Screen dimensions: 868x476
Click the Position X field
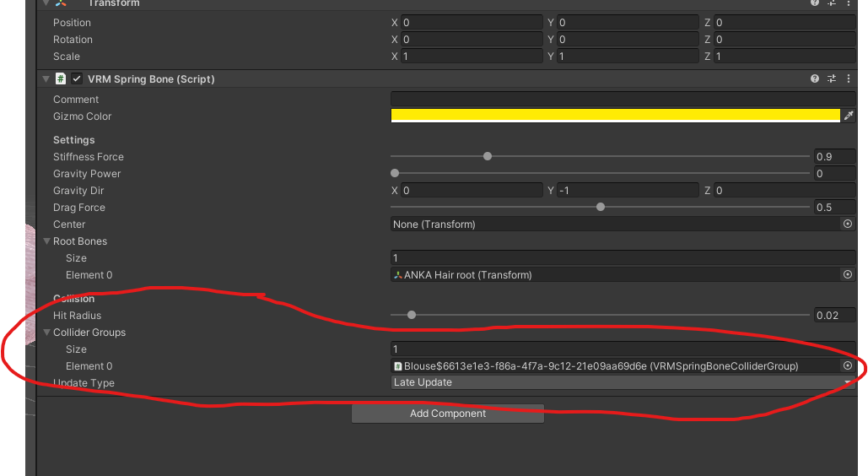472,23
